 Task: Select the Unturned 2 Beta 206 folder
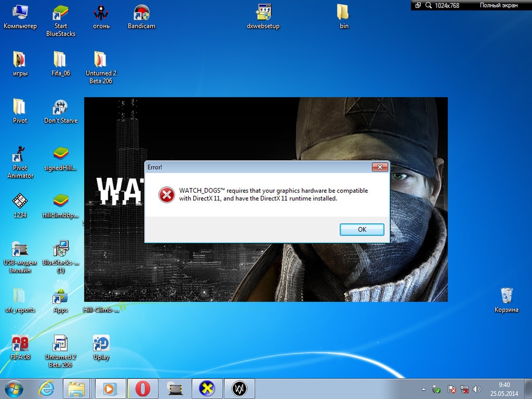pyautogui.click(x=100, y=60)
